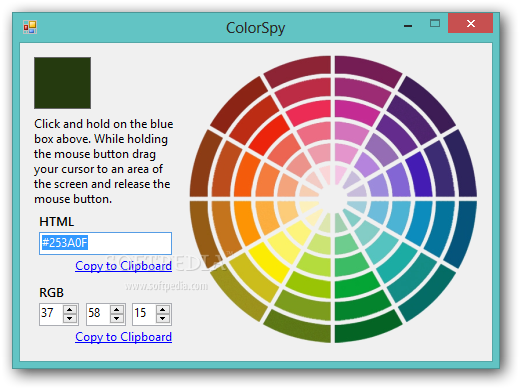Click the ColorSpy window title

256,28
